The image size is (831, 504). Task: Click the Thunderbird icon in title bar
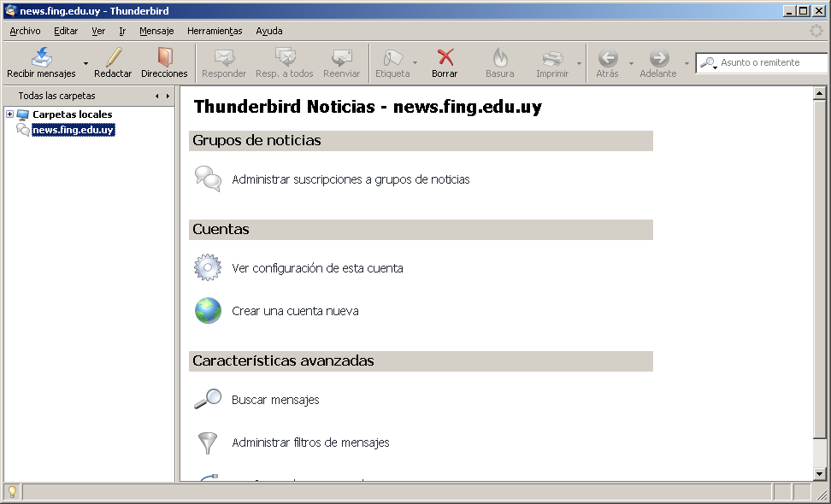pyautogui.click(x=10, y=10)
